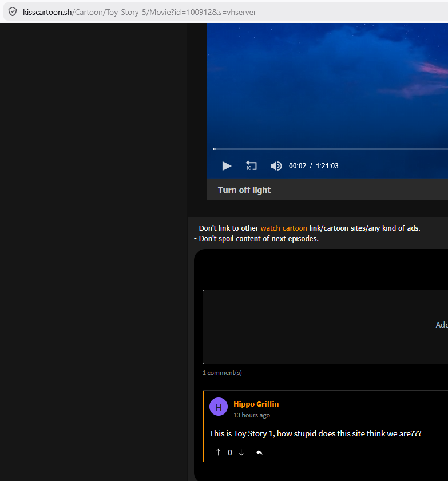Toggle Turn off light
This screenshot has width=448, height=481.
pos(244,190)
